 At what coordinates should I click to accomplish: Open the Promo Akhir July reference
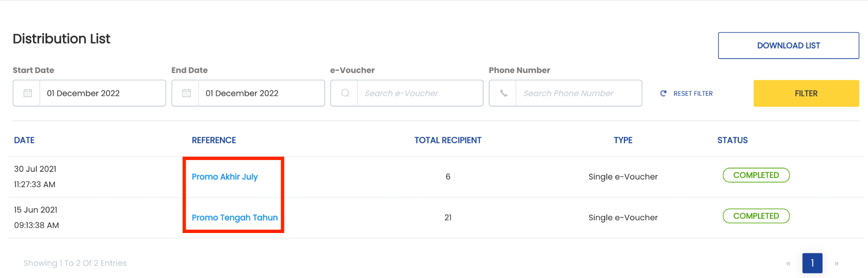225,177
